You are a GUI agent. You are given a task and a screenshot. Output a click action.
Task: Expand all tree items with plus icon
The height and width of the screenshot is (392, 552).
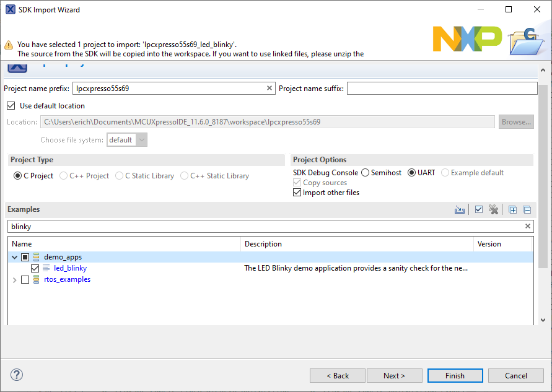click(512, 209)
